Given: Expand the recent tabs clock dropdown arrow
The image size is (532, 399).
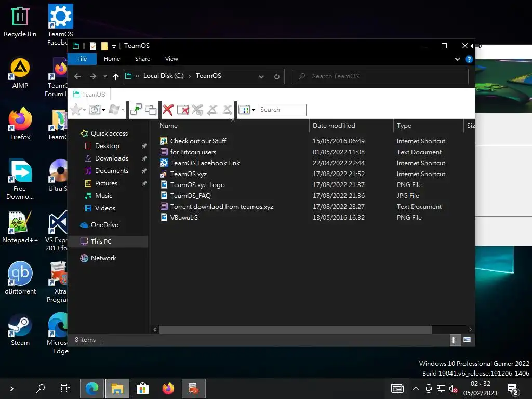Looking at the screenshot, I should [x=103, y=110].
